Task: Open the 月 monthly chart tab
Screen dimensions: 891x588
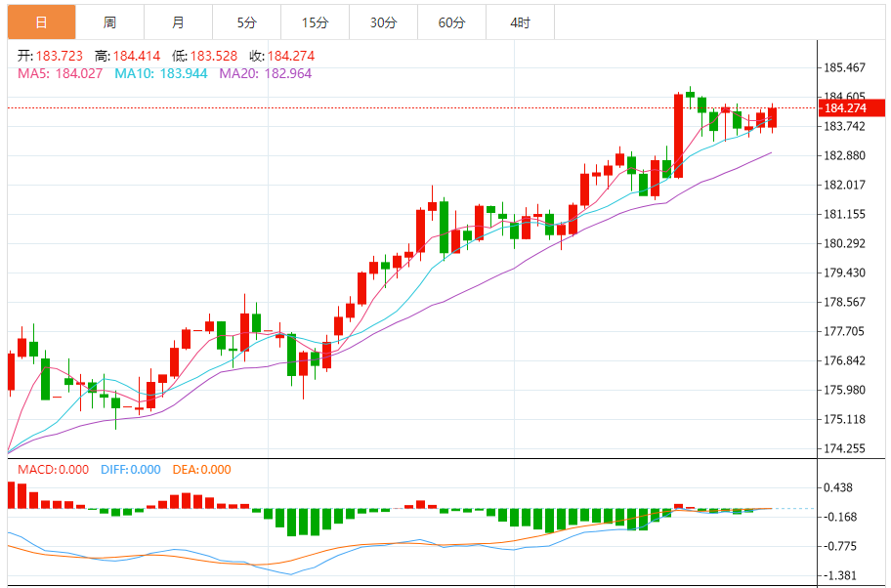Action: 178,21
